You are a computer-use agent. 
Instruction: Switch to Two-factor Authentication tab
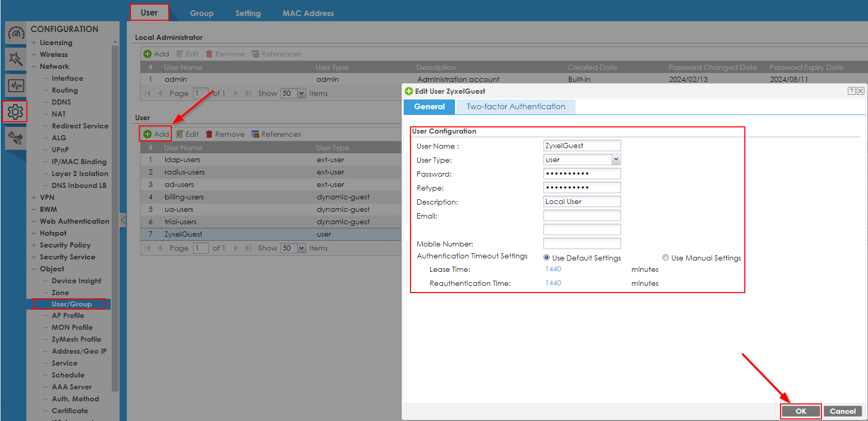click(516, 107)
